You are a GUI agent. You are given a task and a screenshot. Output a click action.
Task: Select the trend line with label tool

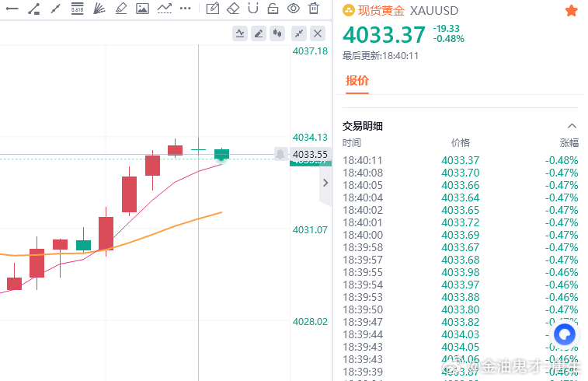(34, 9)
